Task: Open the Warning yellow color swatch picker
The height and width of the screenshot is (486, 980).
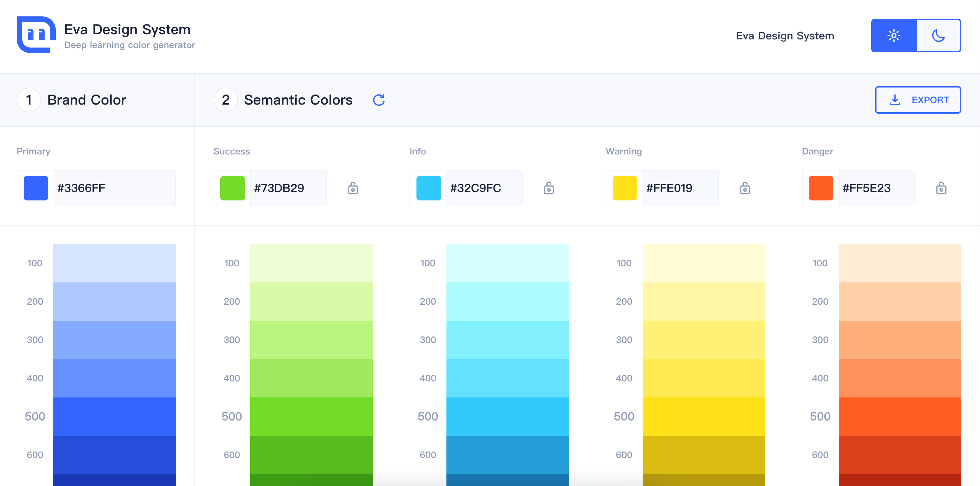Action: point(624,188)
